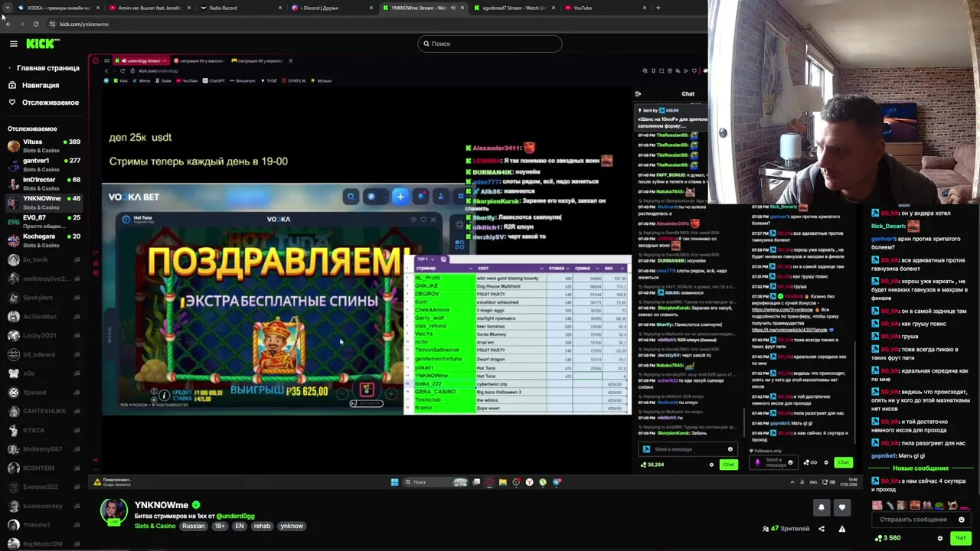Open the Kick hamburger menu
This screenshot has width=980, height=551.
(13, 44)
